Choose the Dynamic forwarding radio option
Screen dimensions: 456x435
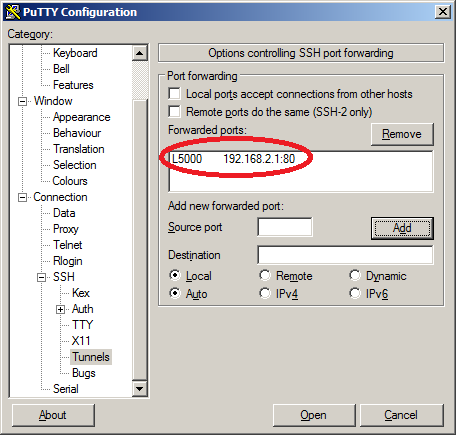click(x=355, y=275)
